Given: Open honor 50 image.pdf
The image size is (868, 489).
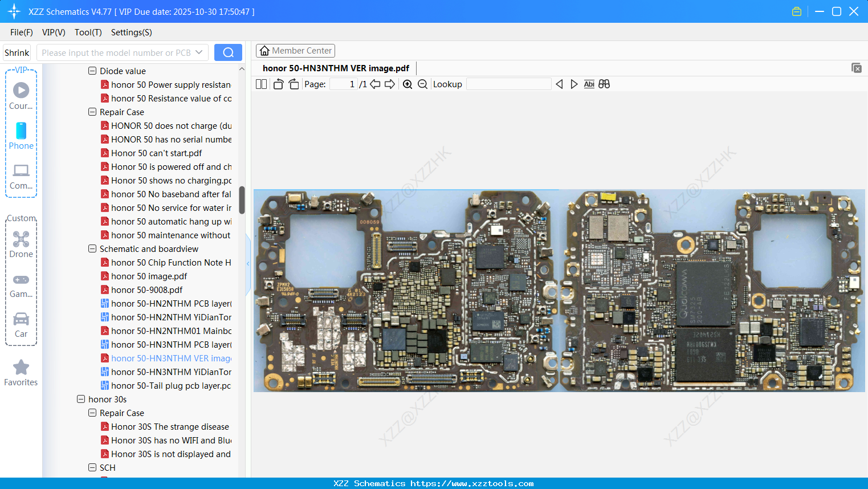Looking at the screenshot, I should [x=144, y=276].
